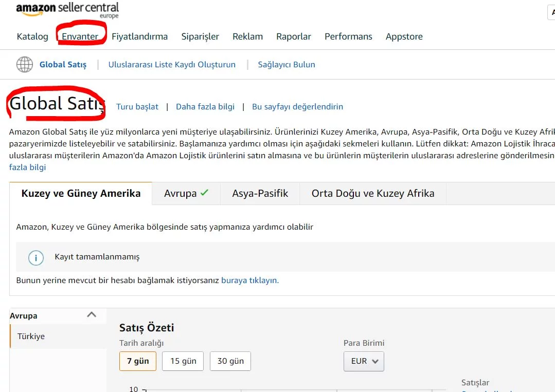The width and height of the screenshot is (555, 392).
Task: Open the Daha fazla bilgi link
Action: point(205,106)
